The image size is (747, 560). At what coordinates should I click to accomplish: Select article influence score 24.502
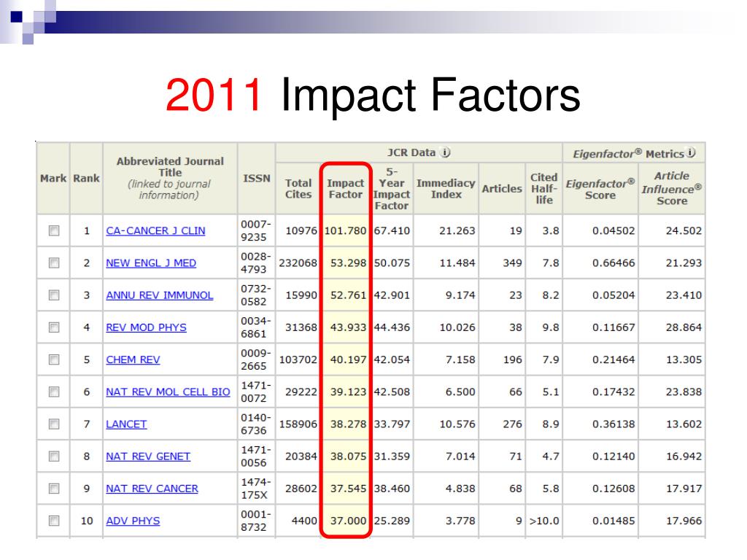(684, 231)
